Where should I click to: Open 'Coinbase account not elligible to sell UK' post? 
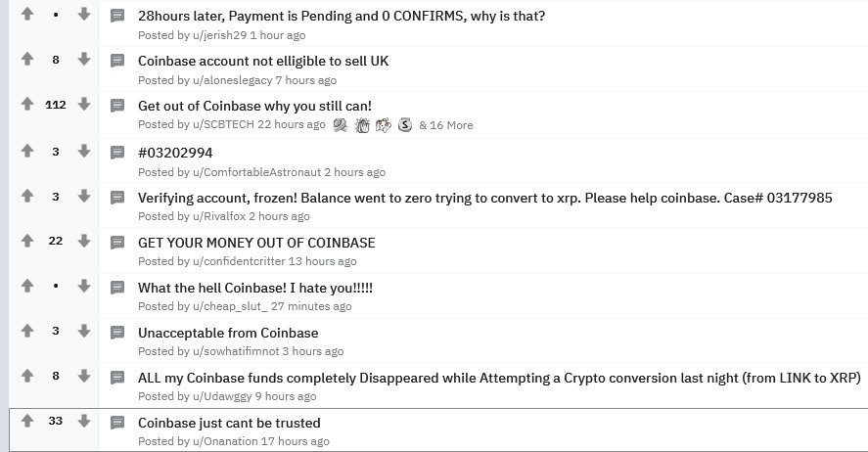(263, 61)
